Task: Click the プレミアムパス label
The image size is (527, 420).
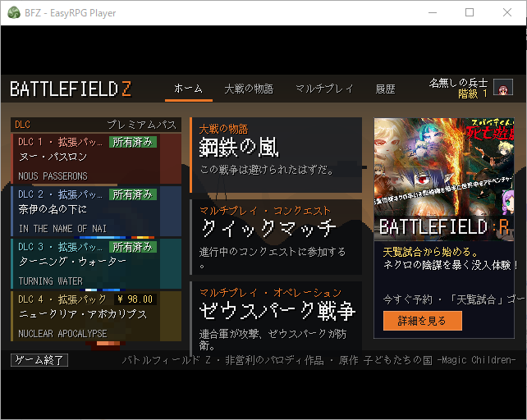Action: (142, 125)
